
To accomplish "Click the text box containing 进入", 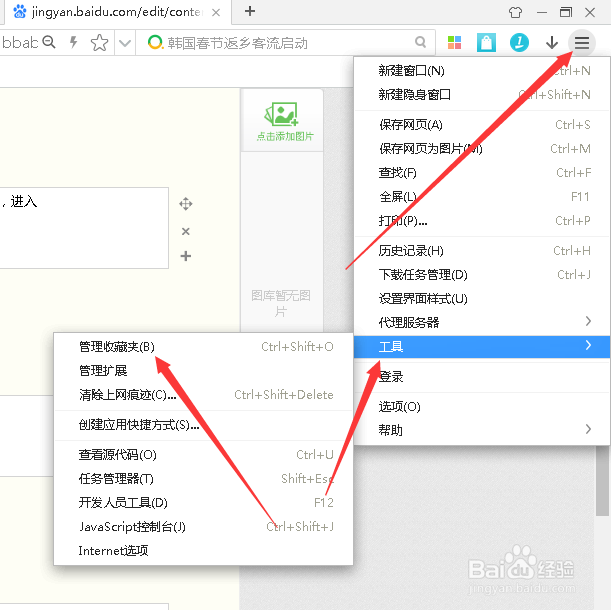I will point(84,228).
